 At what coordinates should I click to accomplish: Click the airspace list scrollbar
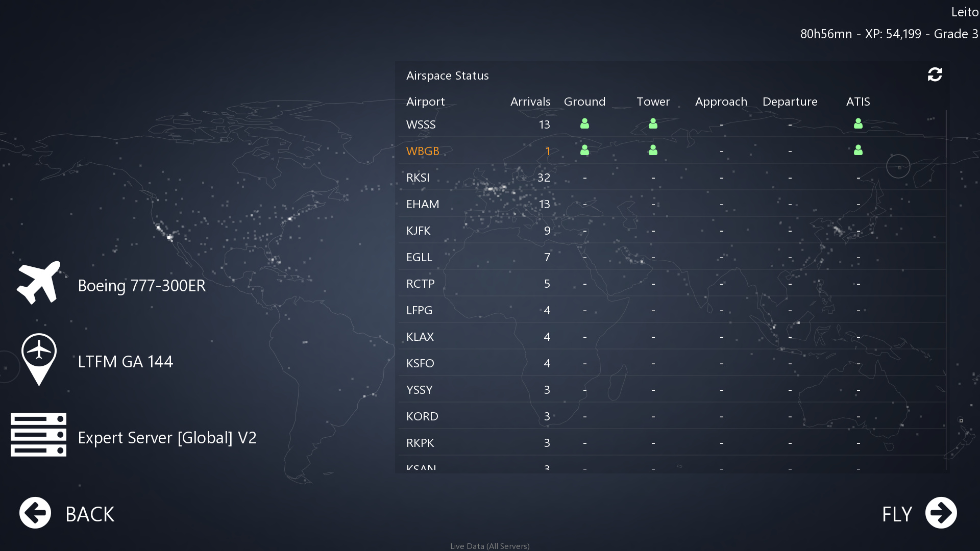click(x=946, y=134)
